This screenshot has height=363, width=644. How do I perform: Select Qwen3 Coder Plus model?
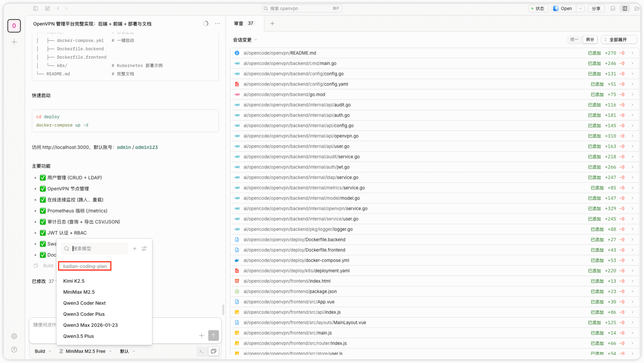click(84, 314)
